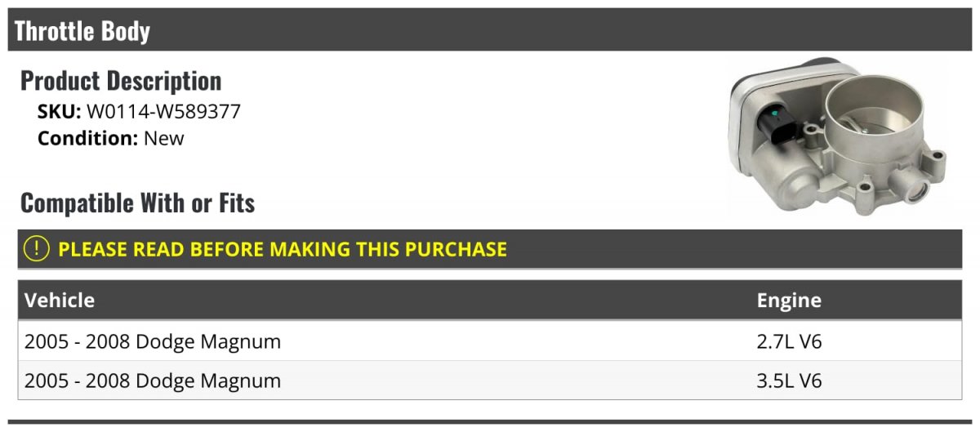Viewport: 980px width, 432px height.
Task: Click the SKU label
Action: point(60,112)
